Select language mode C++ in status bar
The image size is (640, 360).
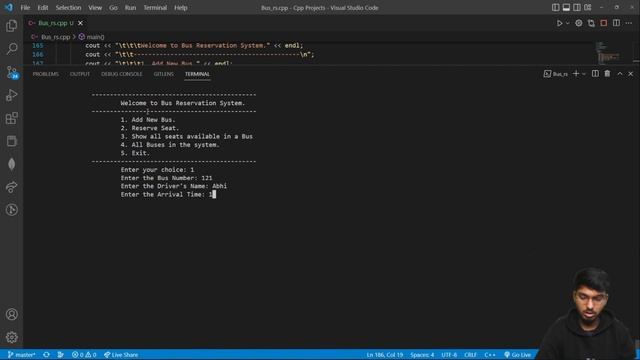point(490,355)
